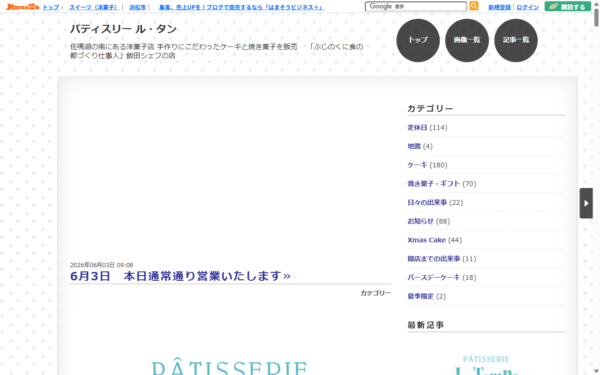The width and height of the screenshot is (600, 375).
Task: Click the round トップ navigation button
Action: coord(418,40)
